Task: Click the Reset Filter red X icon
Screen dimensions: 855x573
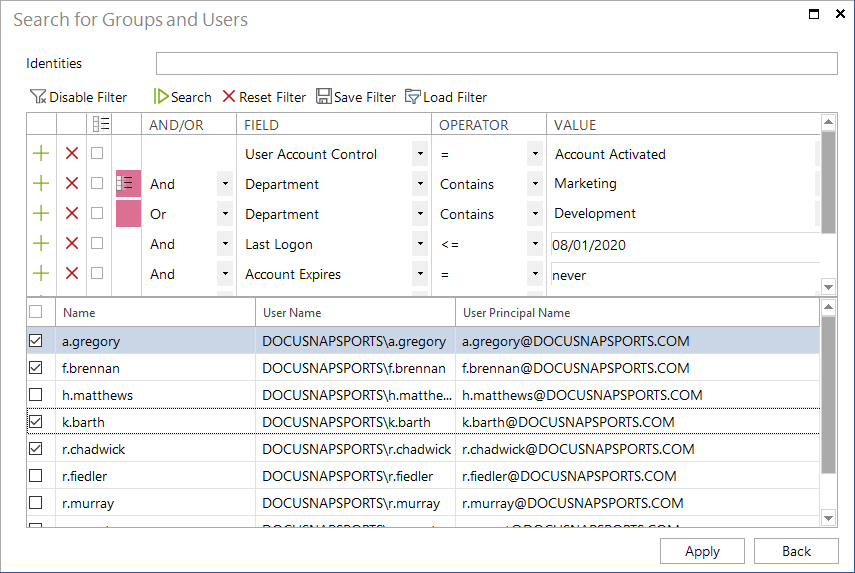Action: [228, 97]
